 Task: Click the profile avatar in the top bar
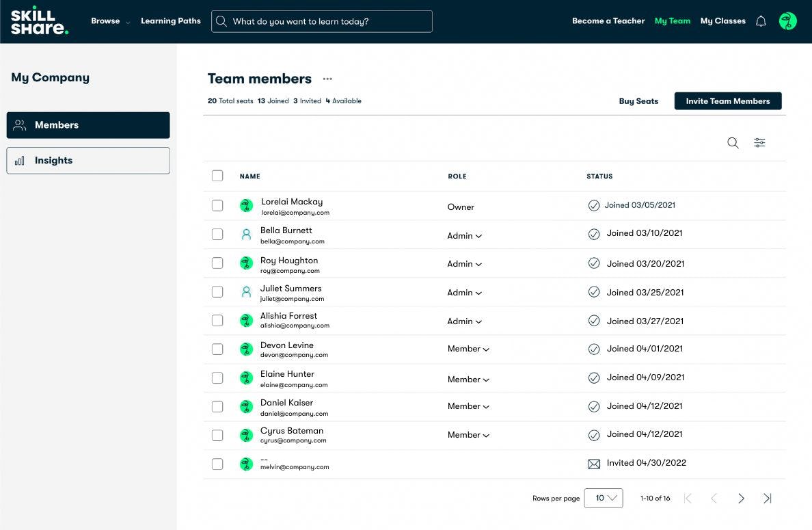[787, 21]
